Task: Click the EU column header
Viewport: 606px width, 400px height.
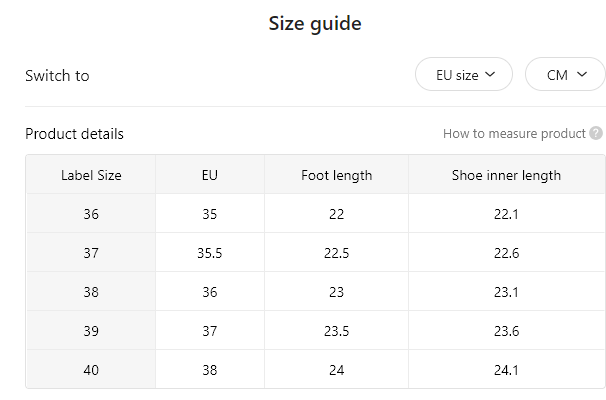Action: pyautogui.click(x=210, y=175)
